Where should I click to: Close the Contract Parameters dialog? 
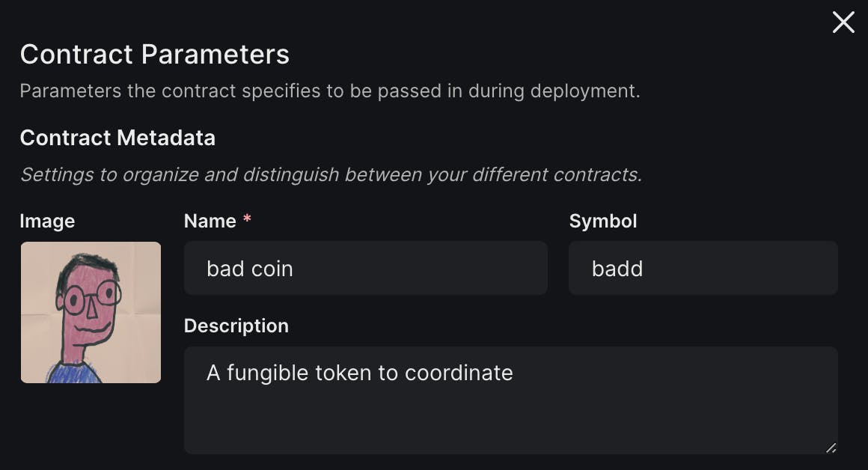[x=843, y=22]
